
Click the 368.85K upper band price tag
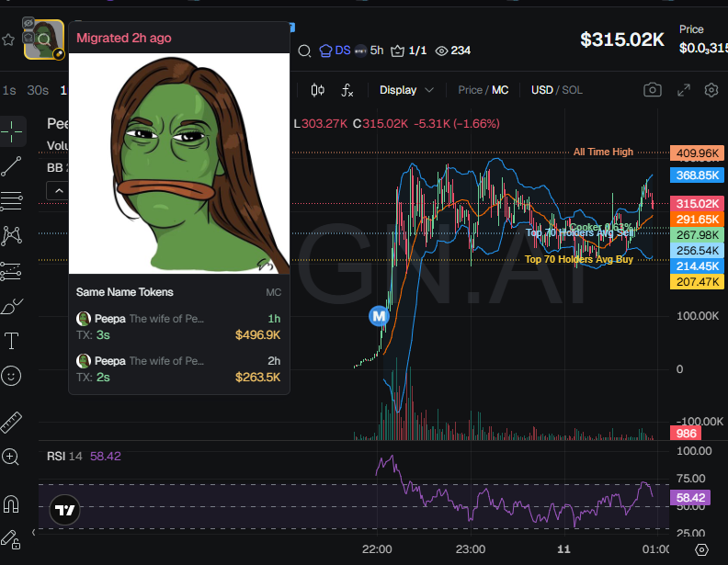pyautogui.click(x=697, y=175)
